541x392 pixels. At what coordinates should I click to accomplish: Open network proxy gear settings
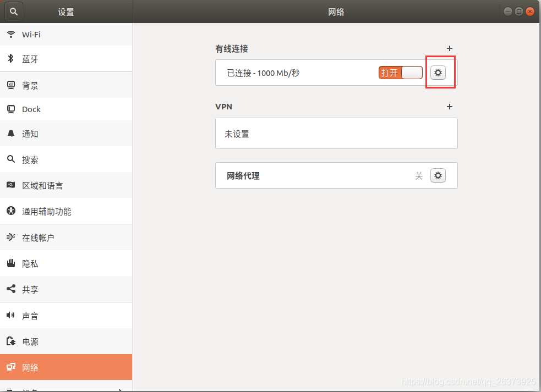pos(438,175)
